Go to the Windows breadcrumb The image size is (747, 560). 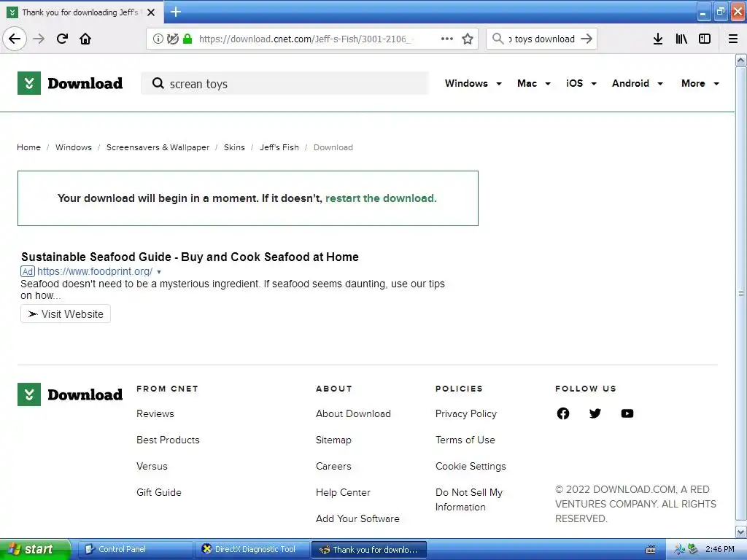pyautogui.click(x=74, y=147)
